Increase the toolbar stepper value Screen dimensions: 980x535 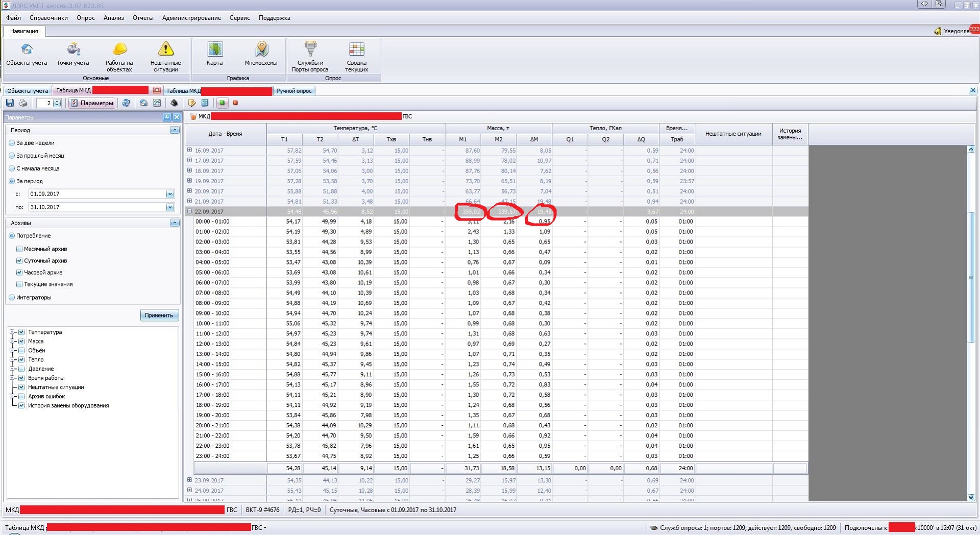(57, 101)
